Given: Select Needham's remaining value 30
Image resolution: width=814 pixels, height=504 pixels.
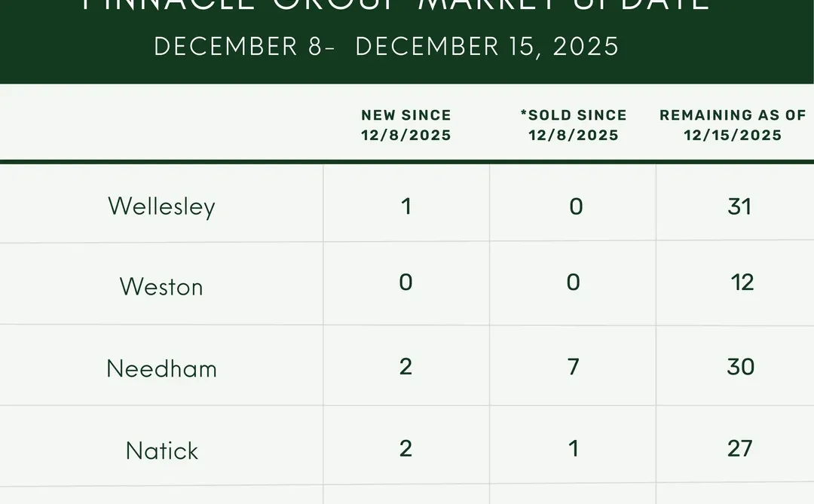Looking at the screenshot, I should (x=741, y=366).
